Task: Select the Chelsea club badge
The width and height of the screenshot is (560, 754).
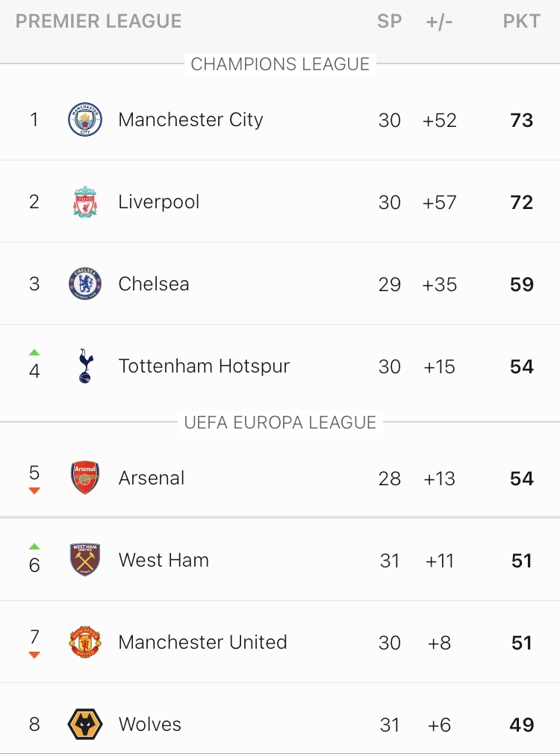Action: pos(85,284)
